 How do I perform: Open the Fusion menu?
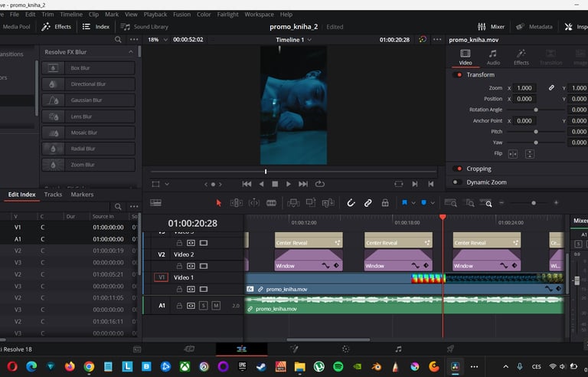click(182, 15)
